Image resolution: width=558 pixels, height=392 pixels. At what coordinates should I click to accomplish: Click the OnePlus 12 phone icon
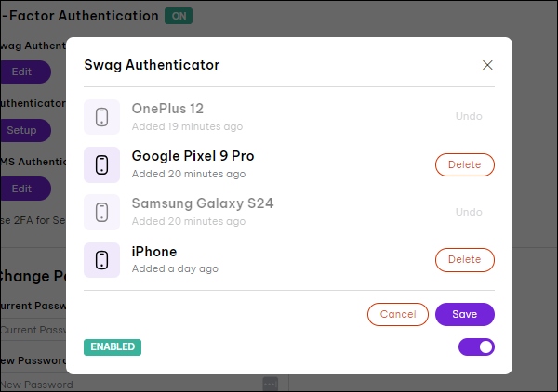pyautogui.click(x=101, y=117)
